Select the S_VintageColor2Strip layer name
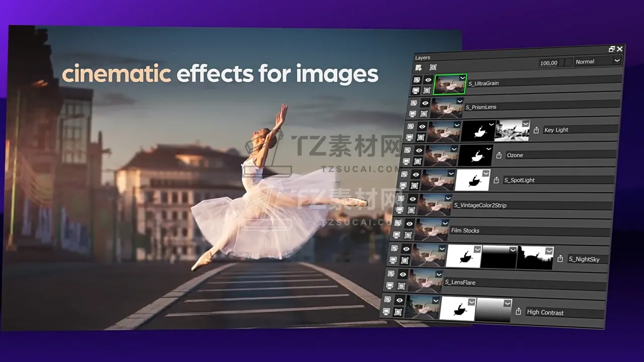 480,205
